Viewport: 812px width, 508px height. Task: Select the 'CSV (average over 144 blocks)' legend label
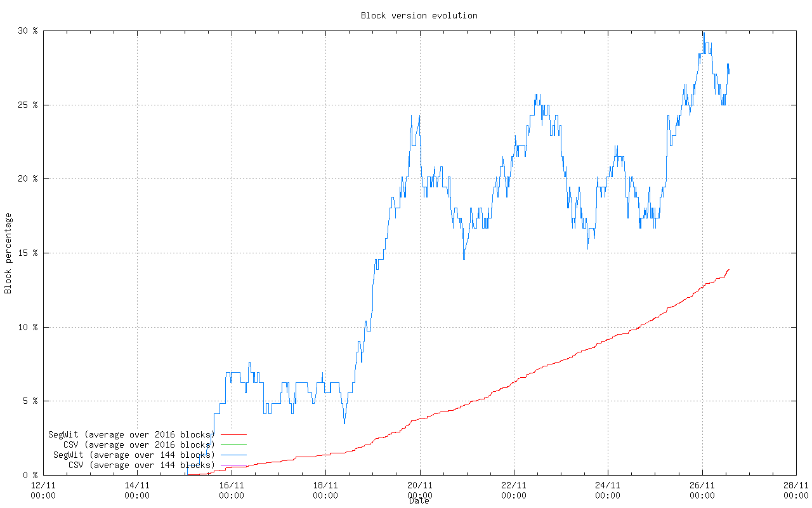(141, 465)
